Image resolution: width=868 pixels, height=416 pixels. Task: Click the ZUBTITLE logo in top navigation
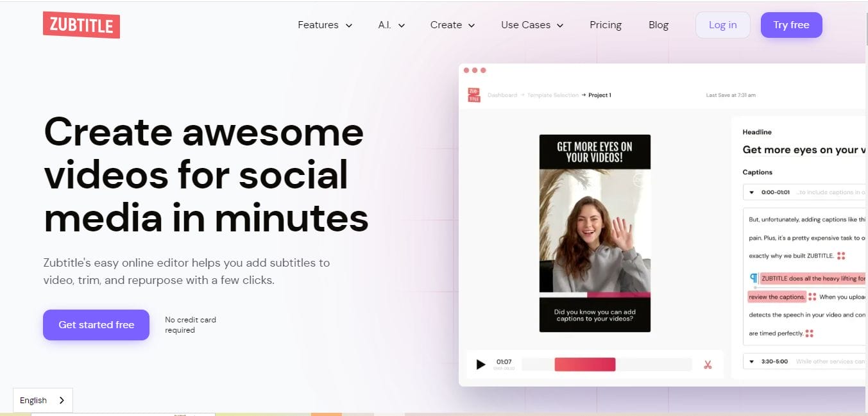[81, 24]
